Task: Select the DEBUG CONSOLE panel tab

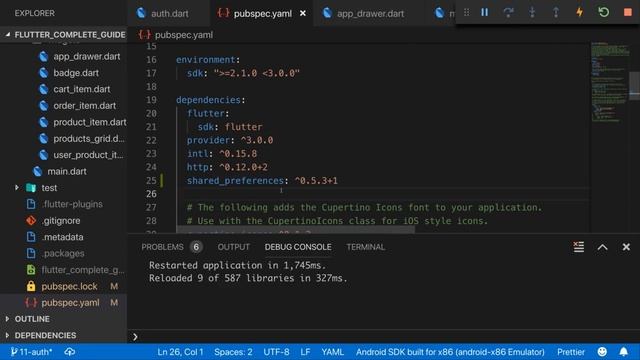Action: pyautogui.click(x=298, y=247)
